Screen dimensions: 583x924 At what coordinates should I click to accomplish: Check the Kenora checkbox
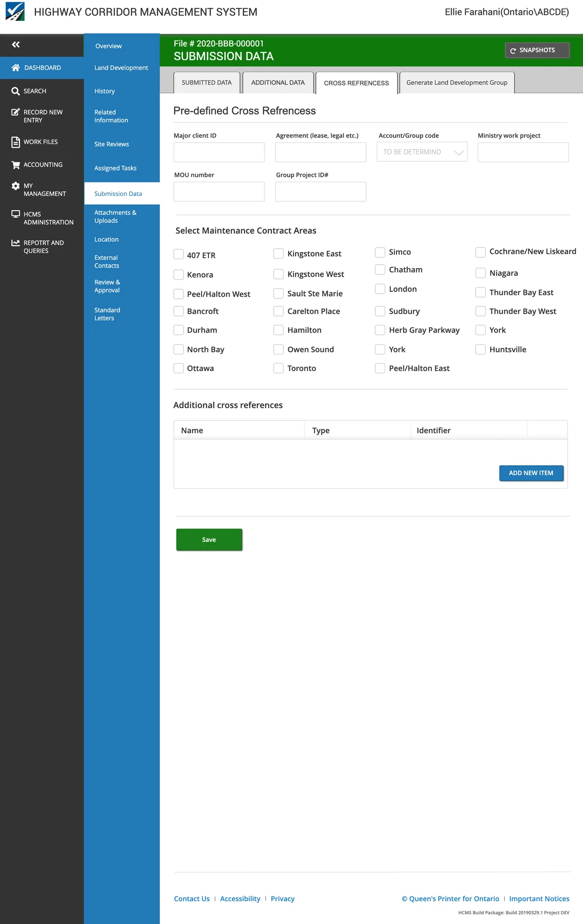point(178,274)
